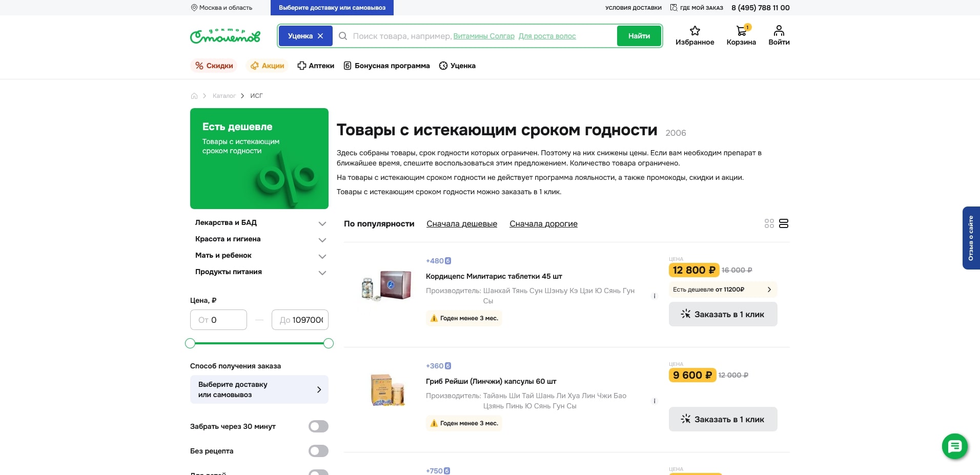Enable the Забрать через 30 минут toggle
980x475 pixels.
[318, 426]
